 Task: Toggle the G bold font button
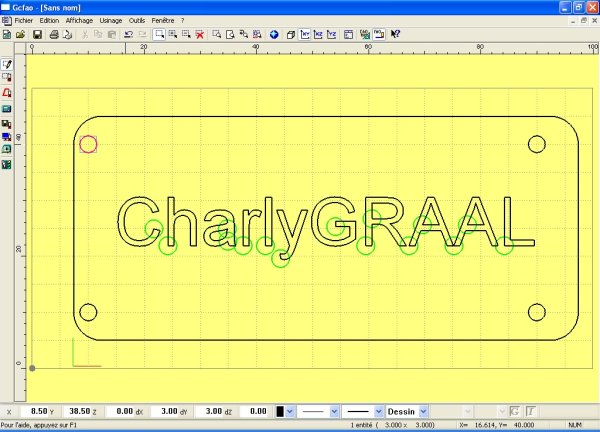(515, 412)
